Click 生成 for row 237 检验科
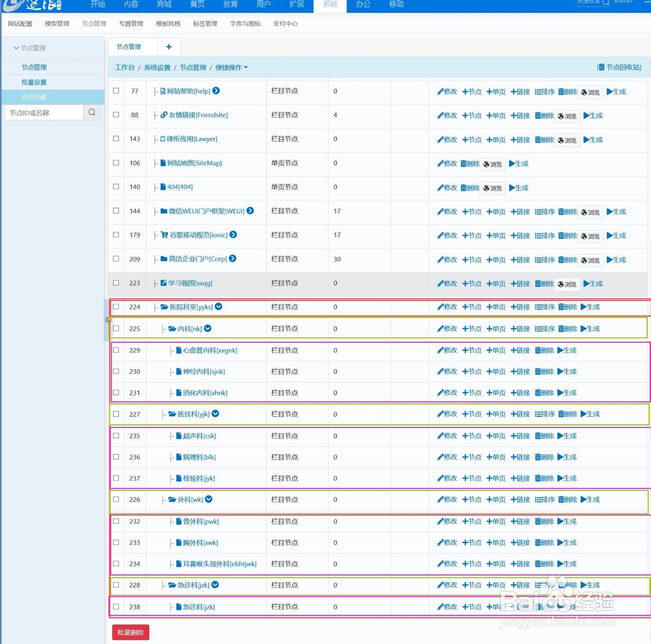The height and width of the screenshot is (644, 651). pyautogui.click(x=567, y=478)
